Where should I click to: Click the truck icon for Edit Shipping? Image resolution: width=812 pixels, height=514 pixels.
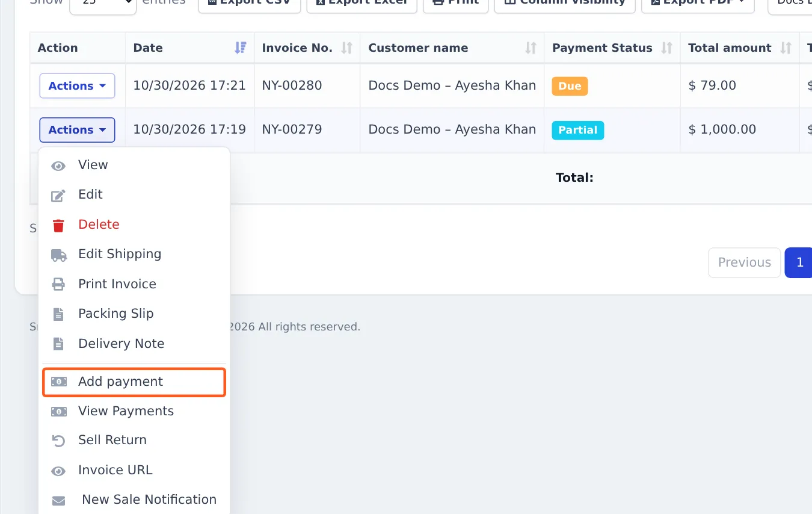tap(59, 255)
